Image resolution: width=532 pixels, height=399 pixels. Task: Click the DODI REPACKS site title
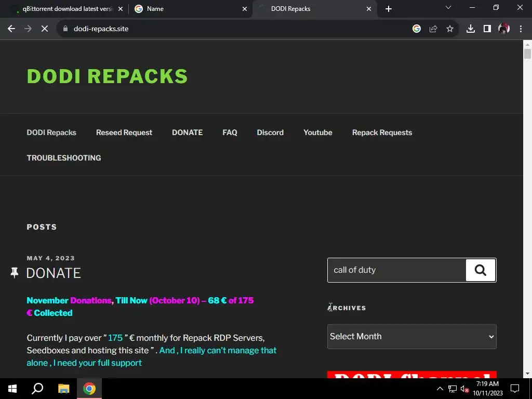click(x=107, y=76)
